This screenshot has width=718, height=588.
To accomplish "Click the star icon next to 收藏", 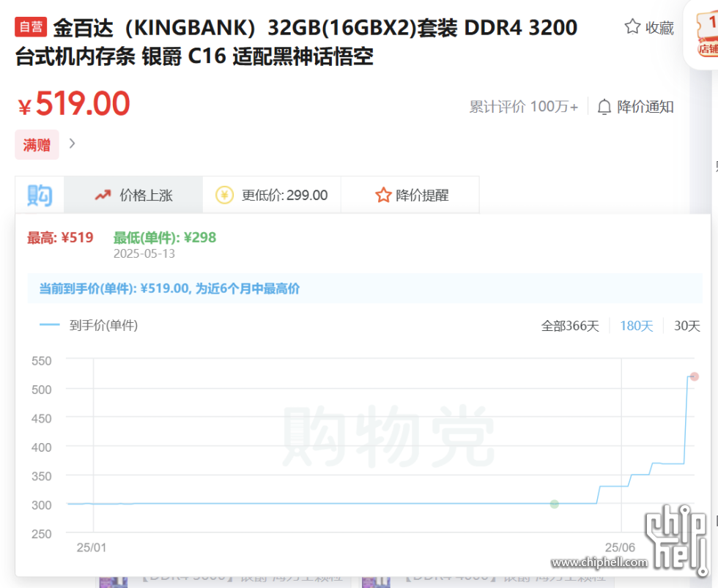I will click(x=632, y=27).
